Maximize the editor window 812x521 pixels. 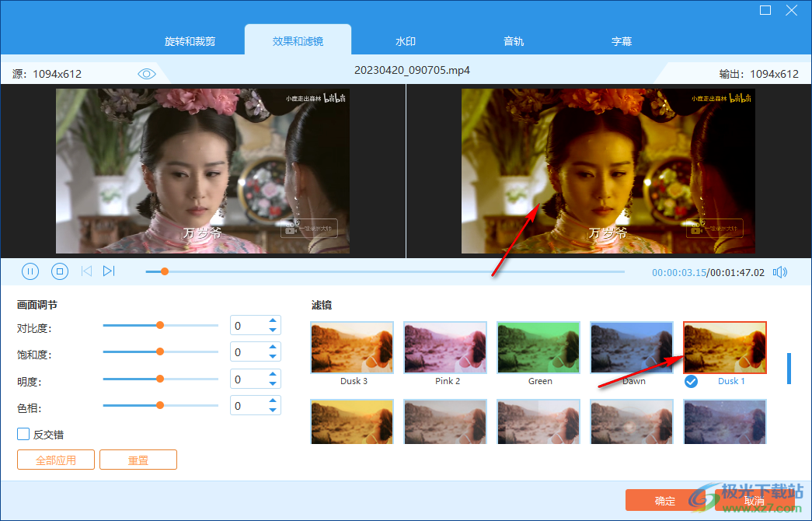point(765,10)
